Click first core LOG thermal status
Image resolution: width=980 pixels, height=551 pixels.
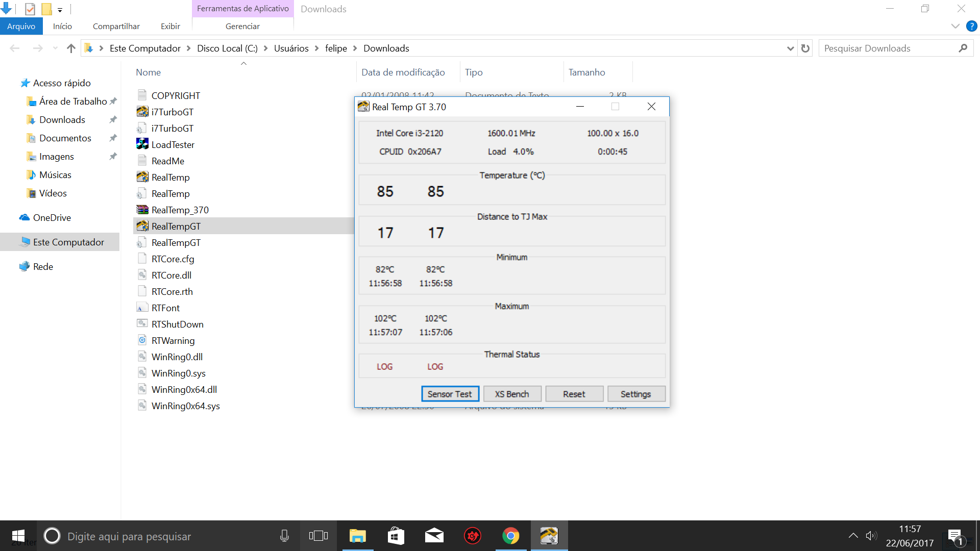[x=385, y=367]
